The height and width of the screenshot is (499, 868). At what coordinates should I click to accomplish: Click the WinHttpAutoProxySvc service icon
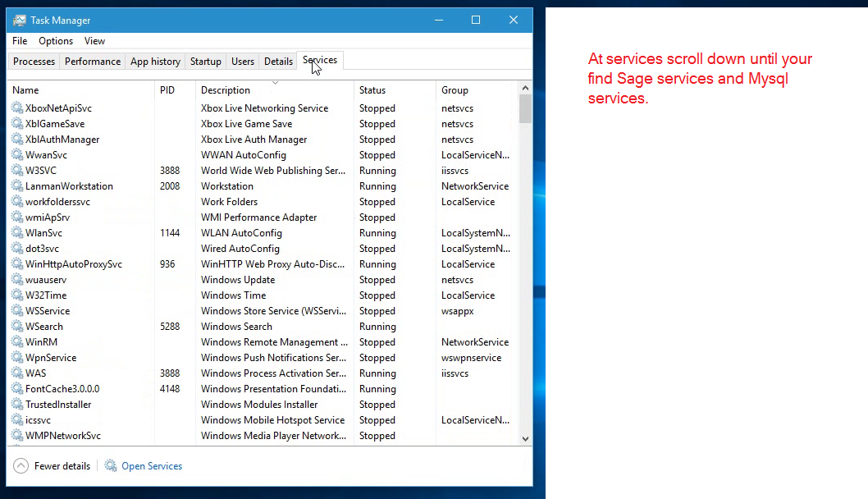pyautogui.click(x=17, y=264)
